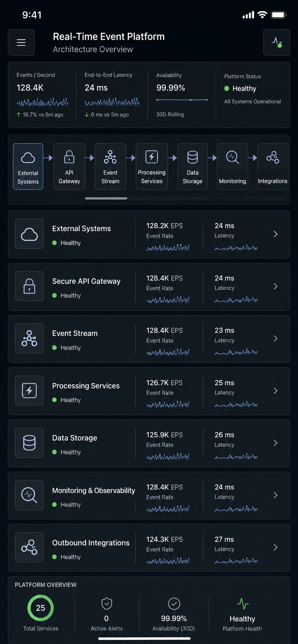Viewport: 298px width, 644px height.
Task: Click the 9:41 clock in status bar
Action: (x=32, y=15)
